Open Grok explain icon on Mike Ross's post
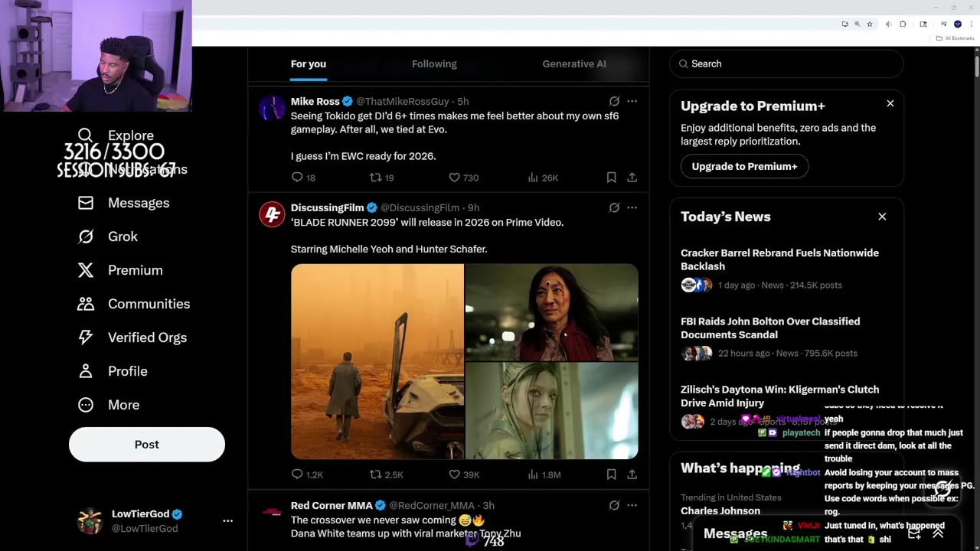This screenshot has width=980, height=551. (614, 101)
